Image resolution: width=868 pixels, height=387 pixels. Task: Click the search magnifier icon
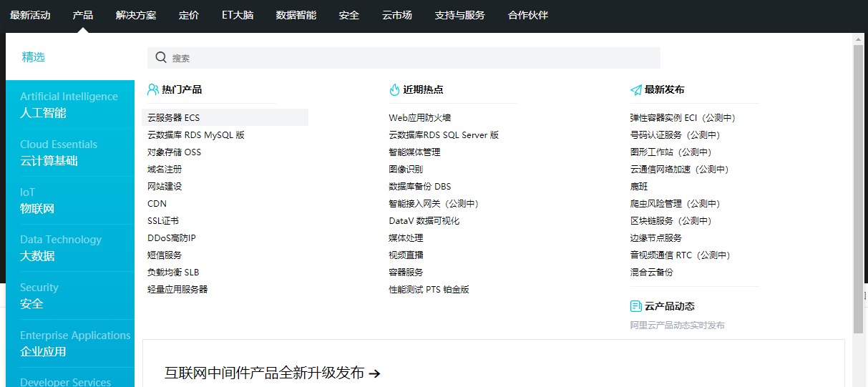(x=161, y=58)
